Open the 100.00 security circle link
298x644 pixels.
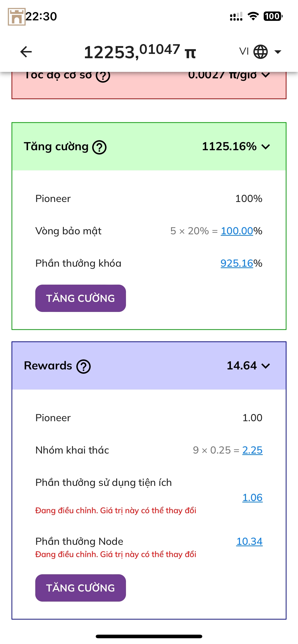(x=237, y=231)
